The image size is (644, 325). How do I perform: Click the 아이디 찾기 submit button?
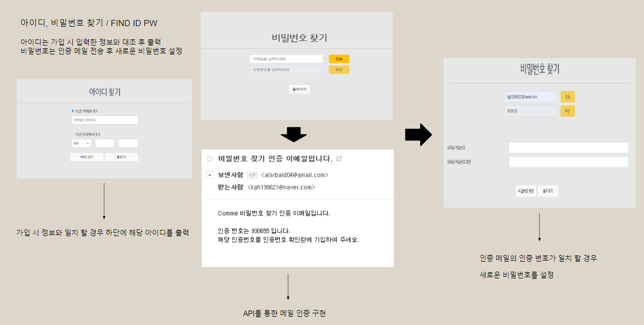click(x=87, y=157)
